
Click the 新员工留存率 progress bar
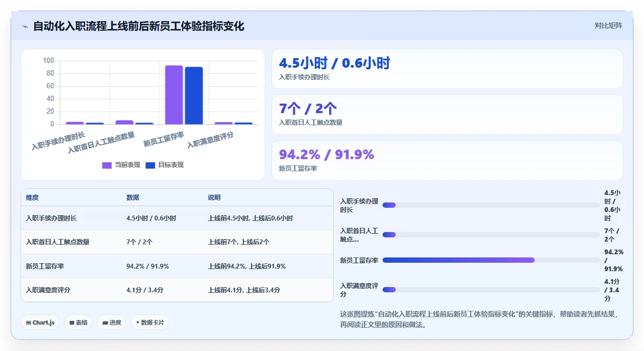[491, 260]
